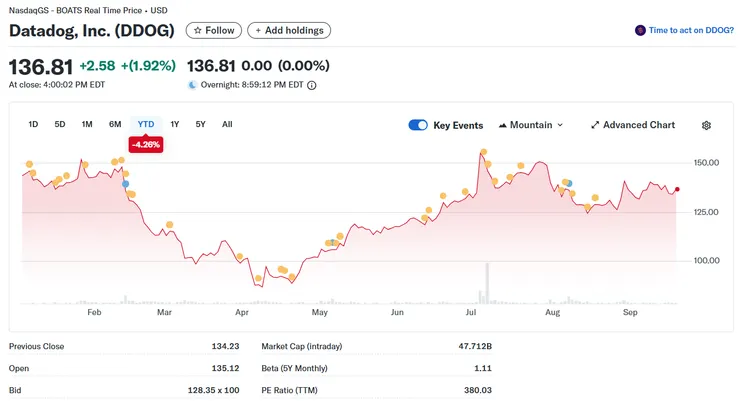The height and width of the screenshot is (401, 740).
Task: Click the red end-of-line price dot
Action: pyautogui.click(x=677, y=189)
